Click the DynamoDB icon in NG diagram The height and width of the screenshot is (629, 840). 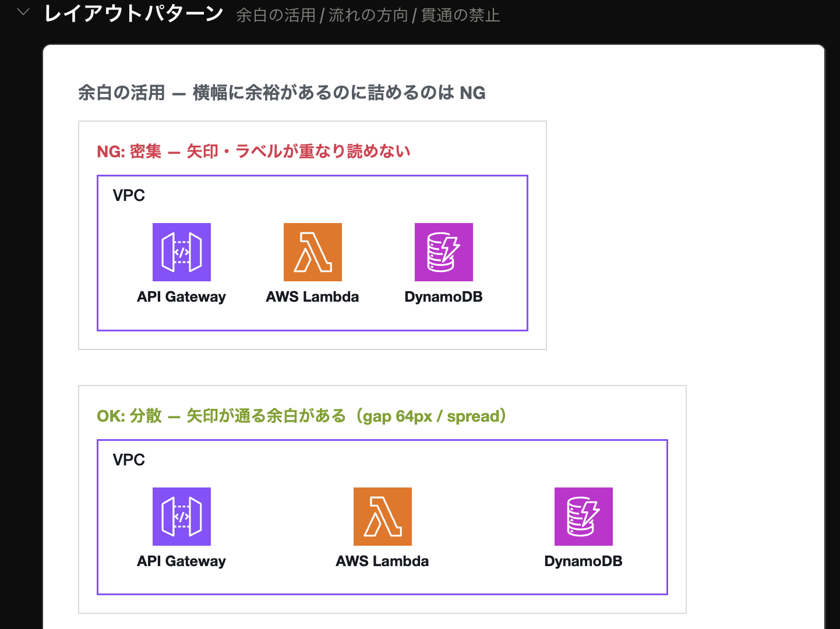pyautogui.click(x=444, y=252)
